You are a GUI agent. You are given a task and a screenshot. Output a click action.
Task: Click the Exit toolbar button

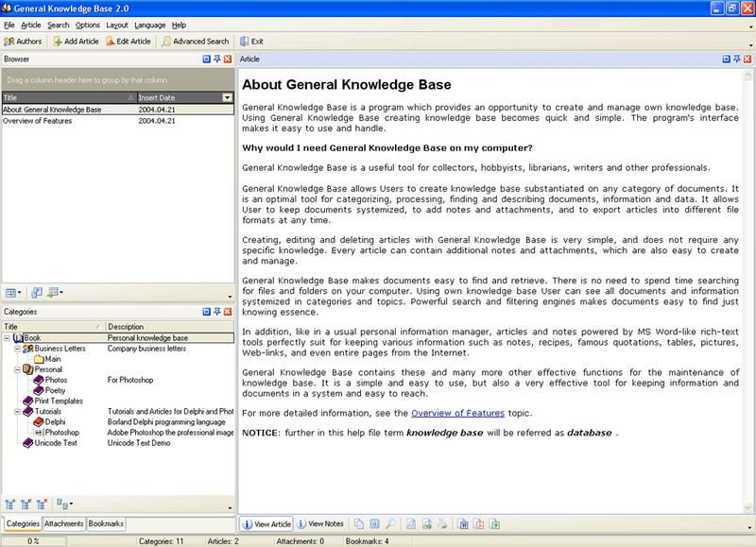252,42
